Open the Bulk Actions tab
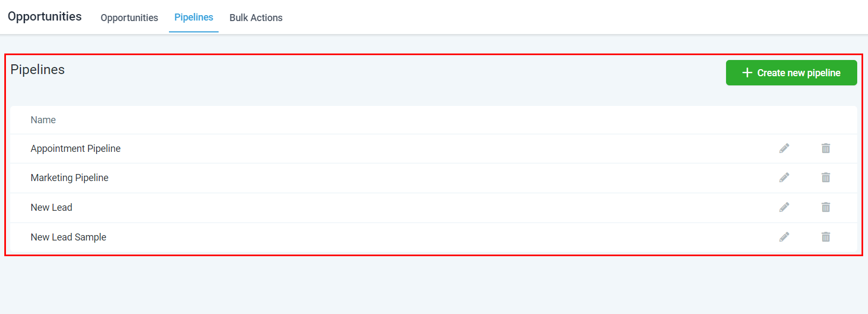This screenshot has height=314, width=868. point(256,18)
